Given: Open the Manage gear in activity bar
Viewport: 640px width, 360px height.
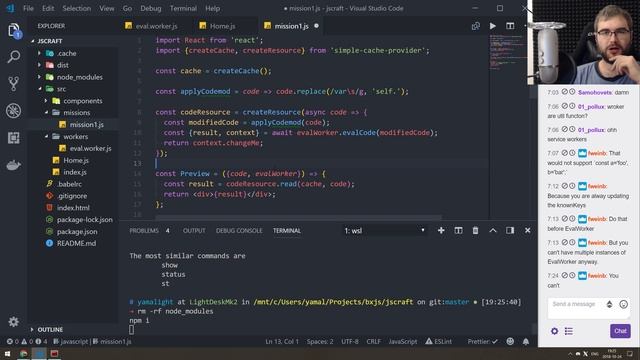Looking at the screenshot, I should click(13, 322).
